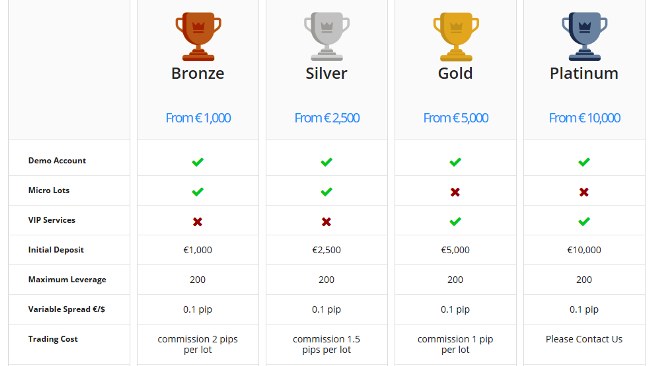
Task: Click Bronze Demo Account green checkmark
Action: (198, 162)
